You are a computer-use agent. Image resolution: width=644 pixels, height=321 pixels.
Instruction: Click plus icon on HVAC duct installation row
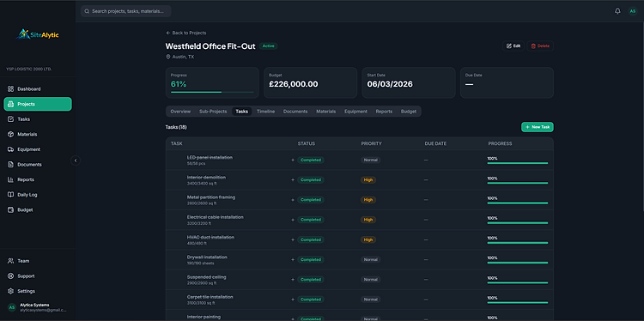(x=293, y=239)
